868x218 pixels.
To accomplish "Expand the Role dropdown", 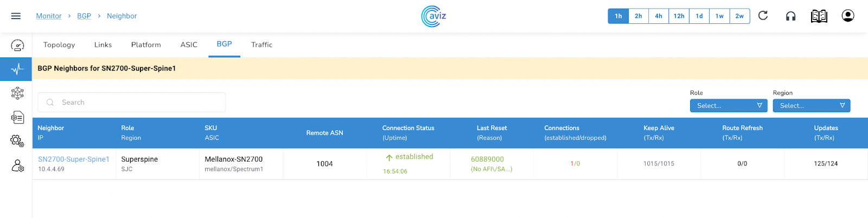I will click(729, 106).
